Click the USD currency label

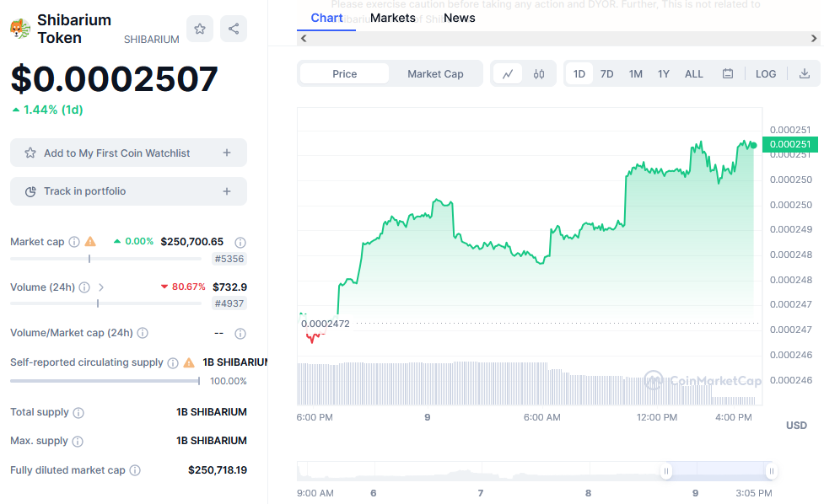coord(796,426)
